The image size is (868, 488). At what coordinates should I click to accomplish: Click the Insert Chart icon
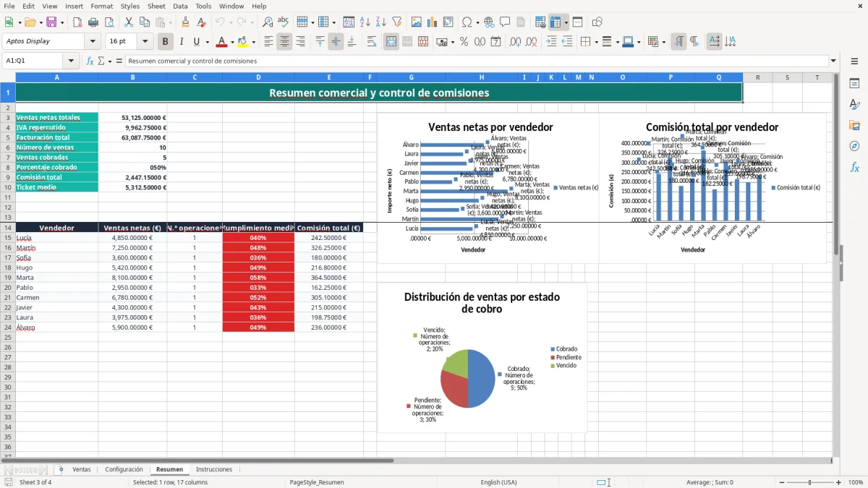point(433,22)
